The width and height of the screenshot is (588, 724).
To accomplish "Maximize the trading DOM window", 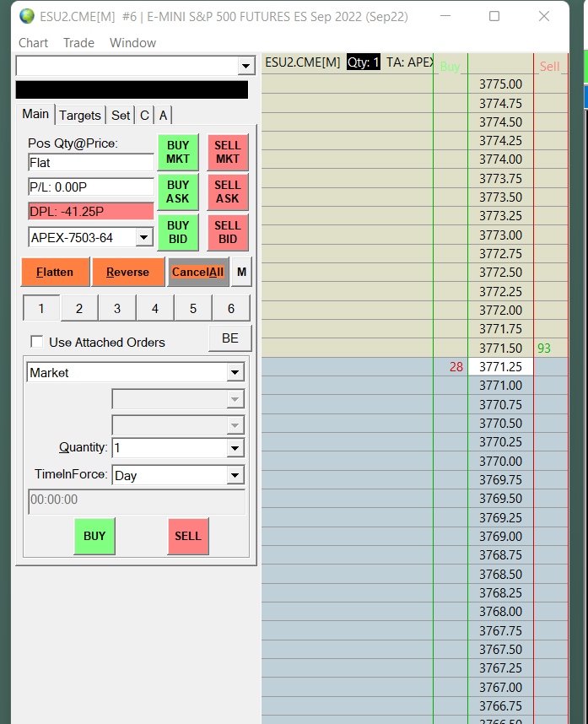I will tap(494, 16).
